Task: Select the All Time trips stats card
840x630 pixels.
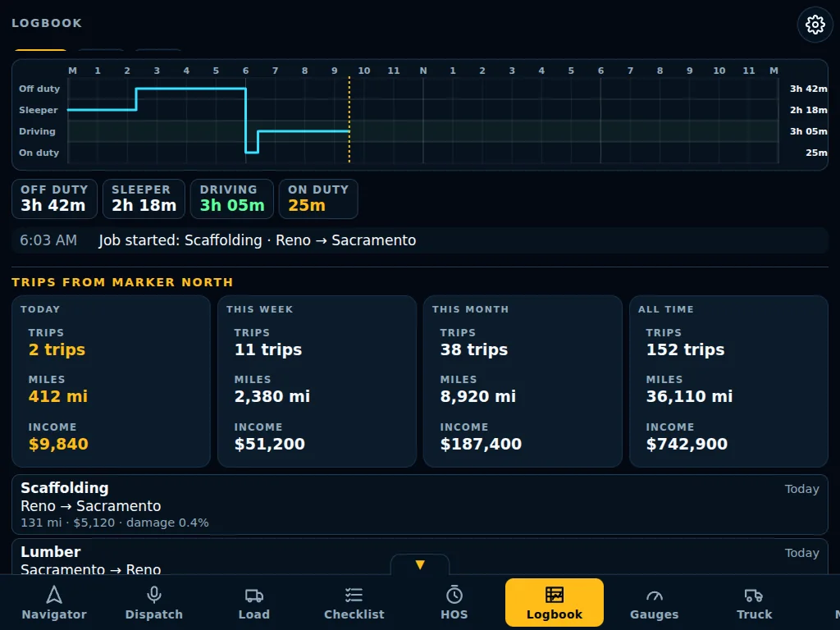Action: (728, 381)
